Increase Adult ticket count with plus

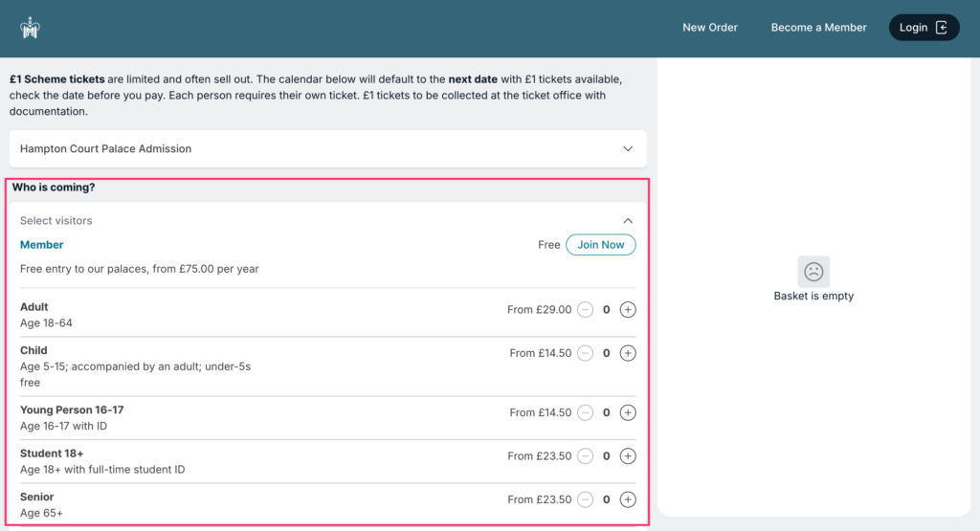pos(628,309)
